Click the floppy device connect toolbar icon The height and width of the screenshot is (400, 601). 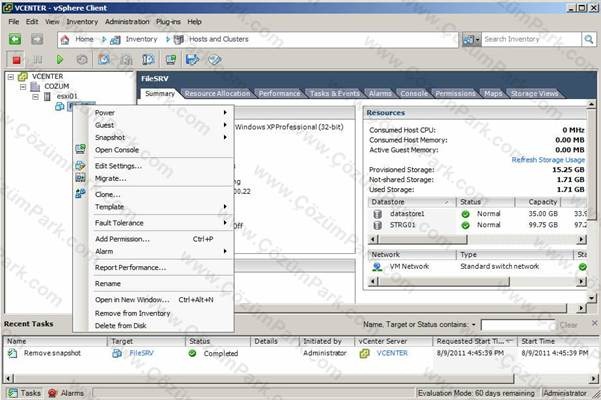pyautogui.click(x=192, y=59)
